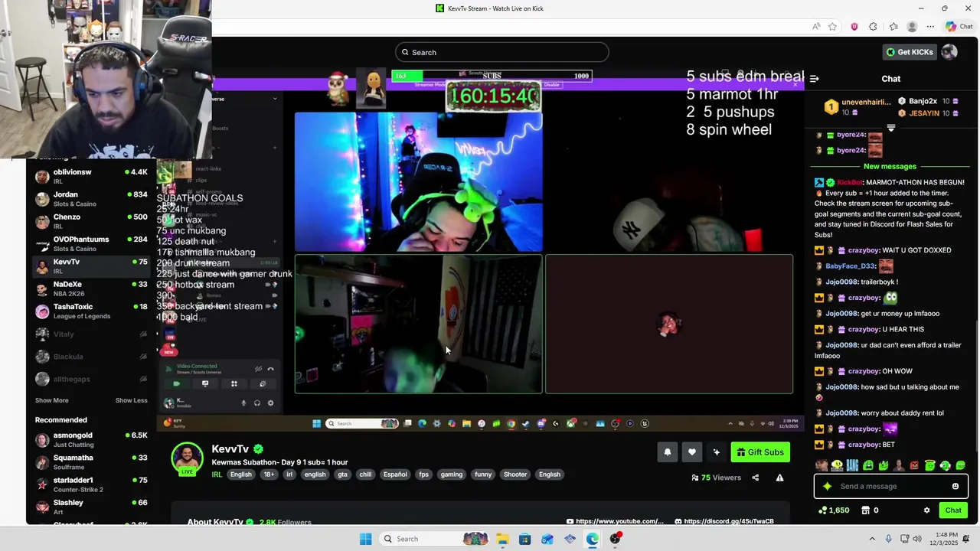
Task: Open uBlock shield extension icon
Action: pos(854,27)
